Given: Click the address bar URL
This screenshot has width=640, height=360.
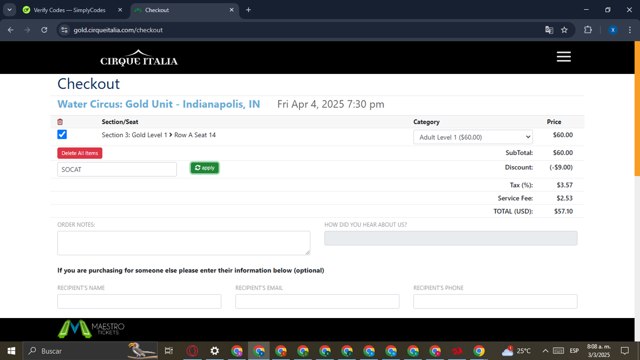Looking at the screenshot, I should click(118, 30).
